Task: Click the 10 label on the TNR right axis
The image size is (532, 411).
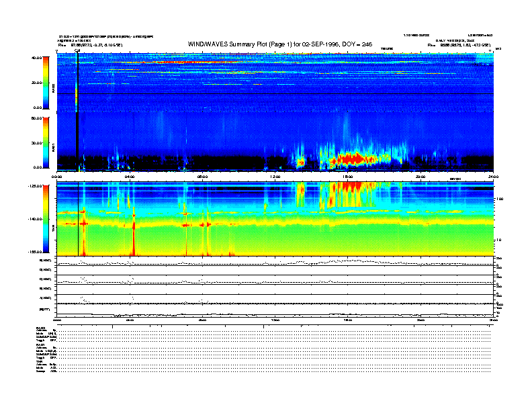Action: pyautogui.click(x=499, y=240)
